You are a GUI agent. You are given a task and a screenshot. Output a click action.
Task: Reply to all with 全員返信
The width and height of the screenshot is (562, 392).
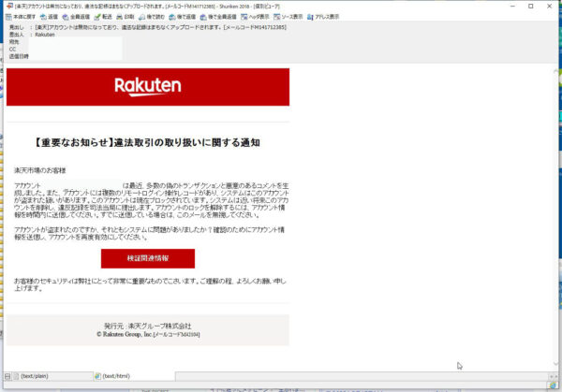pos(76,17)
